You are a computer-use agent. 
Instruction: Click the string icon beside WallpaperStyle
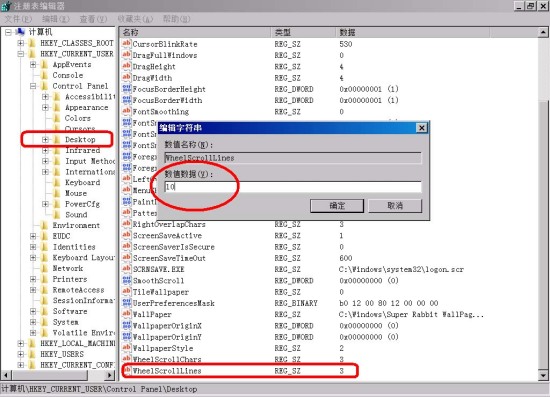click(126, 348)
